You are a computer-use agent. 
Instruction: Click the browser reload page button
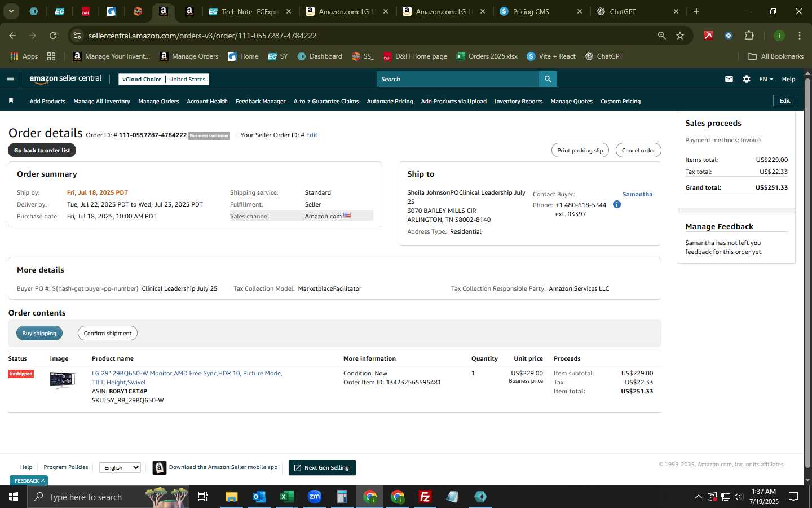[x=53, y=36]
